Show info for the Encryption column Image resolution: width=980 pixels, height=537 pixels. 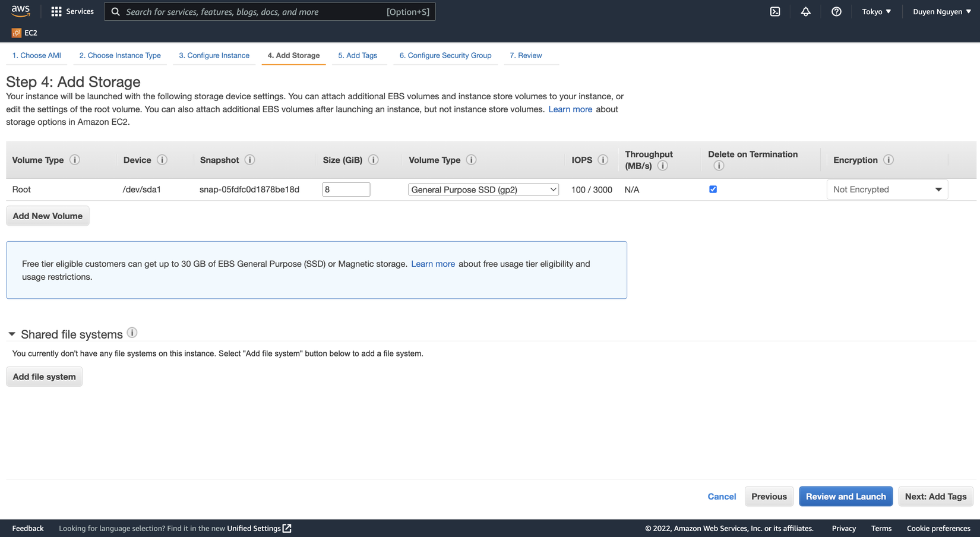[x=889, y=160]
